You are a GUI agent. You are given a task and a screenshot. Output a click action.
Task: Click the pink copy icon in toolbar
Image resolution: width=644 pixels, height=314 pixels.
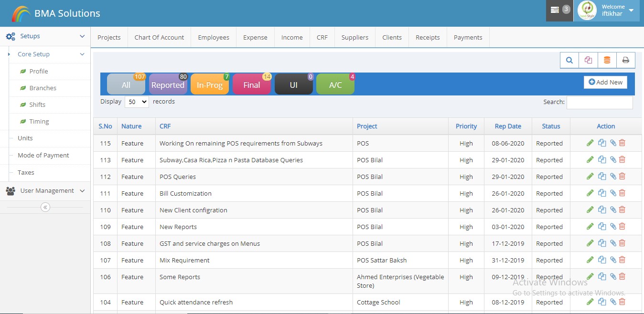click(x=588, y=61)
